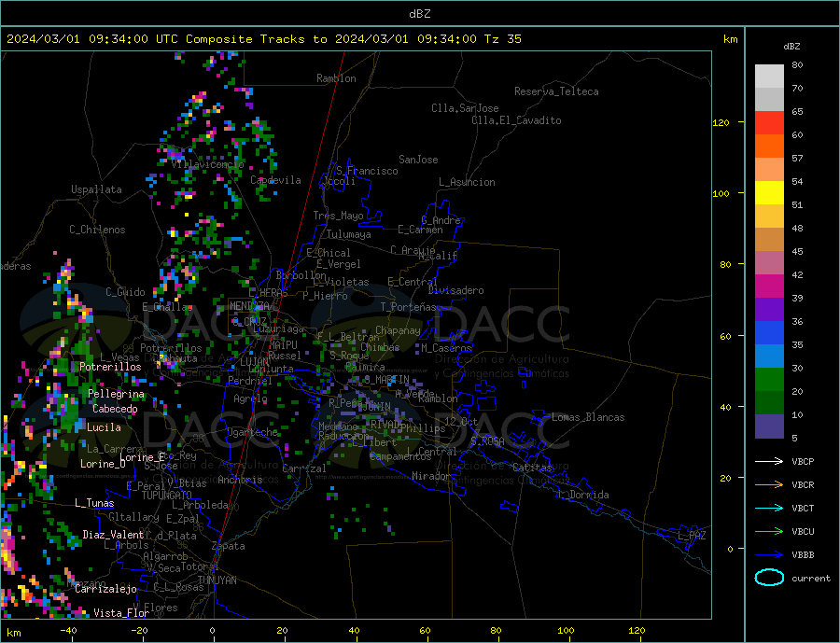Click the Capdevila place label
Screen dimensions: 840x643
click(275, 180)
